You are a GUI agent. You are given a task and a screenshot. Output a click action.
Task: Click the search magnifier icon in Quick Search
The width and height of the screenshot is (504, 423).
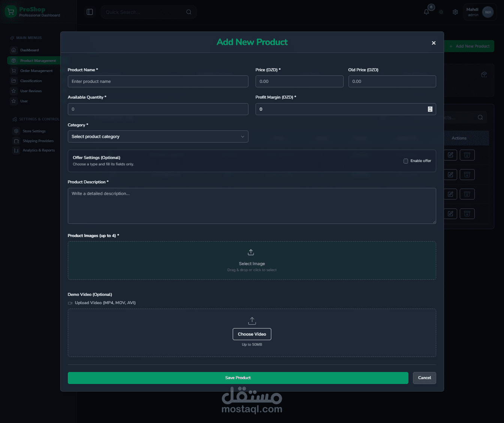point(189,12)
